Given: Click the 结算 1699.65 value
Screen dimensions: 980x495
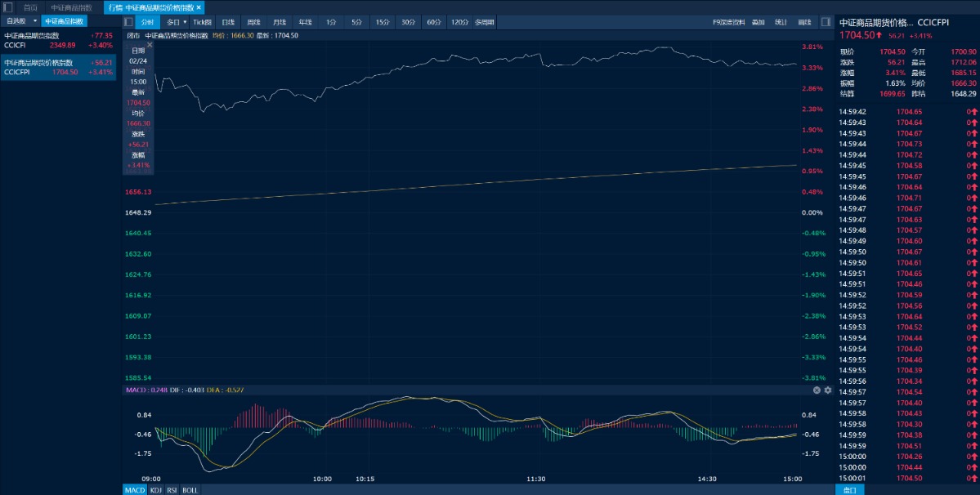Looking at the screenshot, I should [x=893, y=94].
